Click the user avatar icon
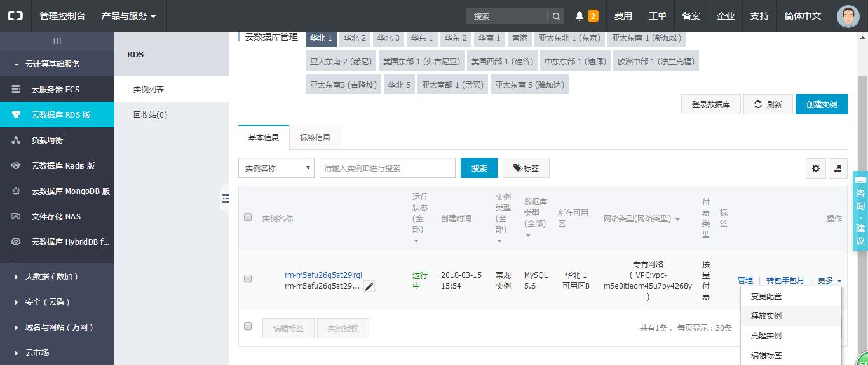Image resolution: width=868 pixels, height=365 pixels. [848, 16]
